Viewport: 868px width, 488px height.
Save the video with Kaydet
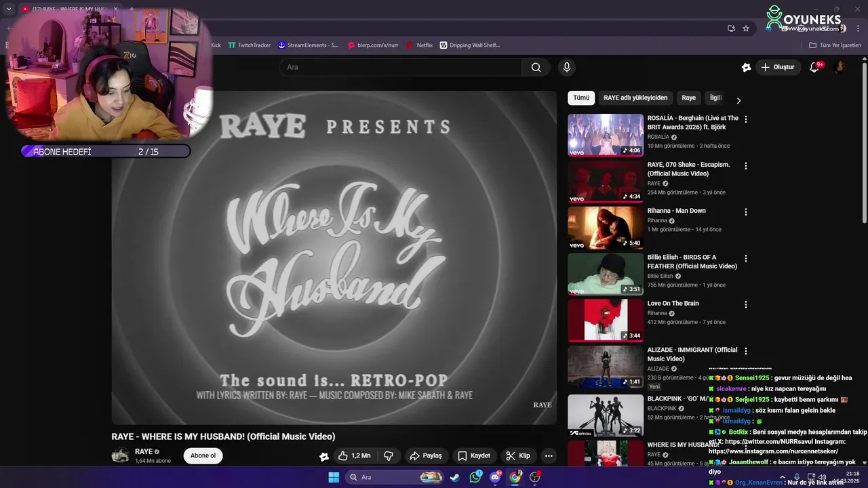coord(473,455)
